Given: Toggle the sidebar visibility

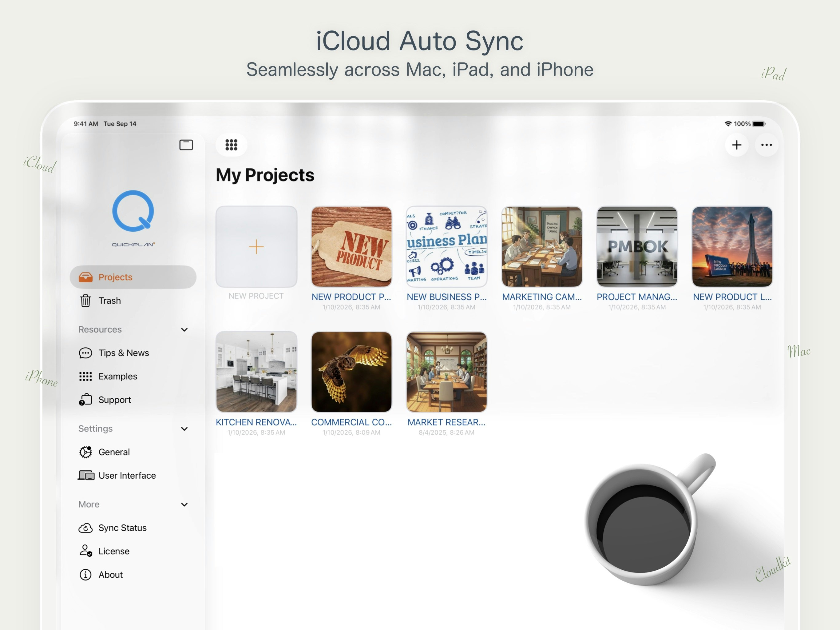Looking at the screenshot, I should coord(186,145).
